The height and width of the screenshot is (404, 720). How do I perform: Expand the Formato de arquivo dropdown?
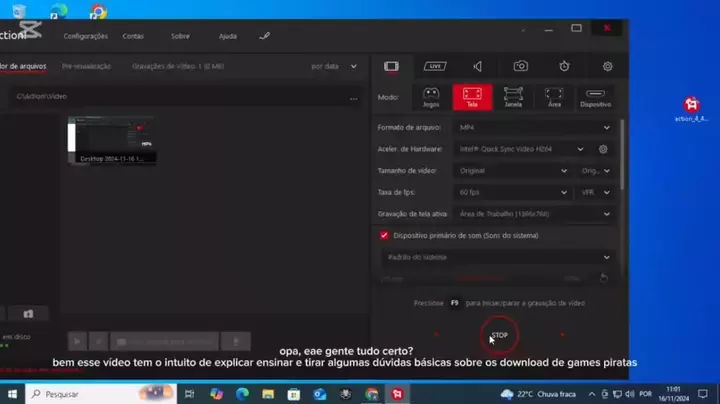click(533, 128)
